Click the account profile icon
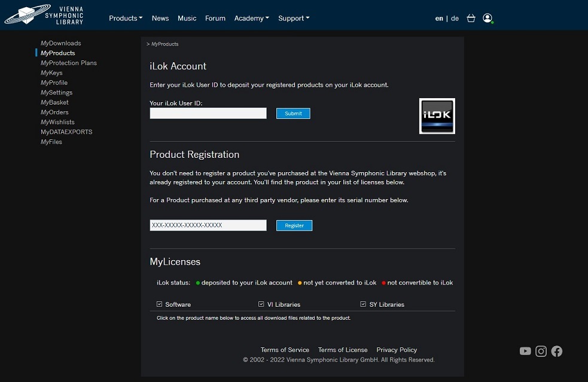 tap(488, 18)
